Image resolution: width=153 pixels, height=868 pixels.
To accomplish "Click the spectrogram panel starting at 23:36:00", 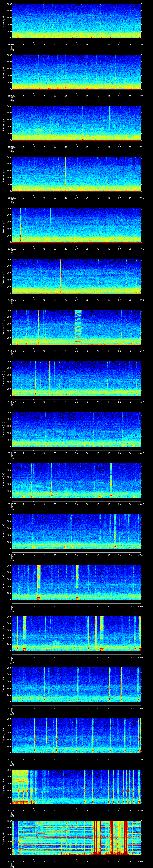I will (77, 21).
